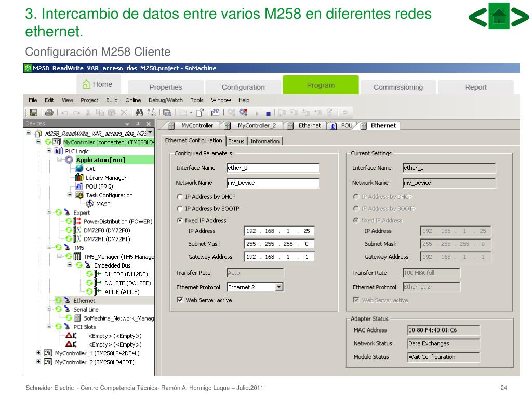Click the Copy toolbar icon
Image resolution: width=532 pixels, height=399 pixels.
100,112
